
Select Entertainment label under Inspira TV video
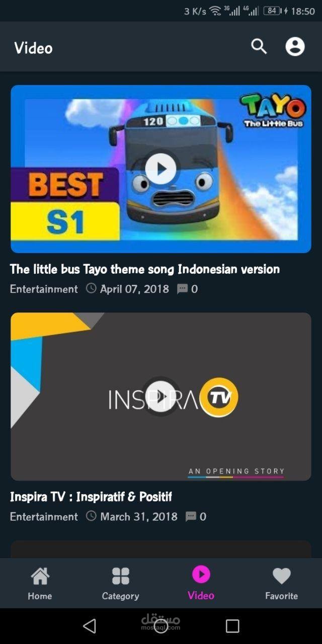44,516
